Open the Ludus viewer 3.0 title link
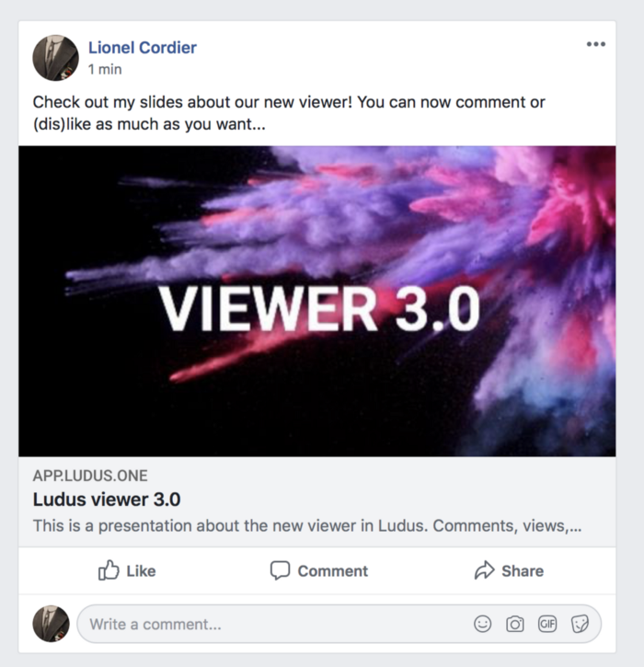Image resolution: width=644 pixels, height=667 pixels. point(107,500)
